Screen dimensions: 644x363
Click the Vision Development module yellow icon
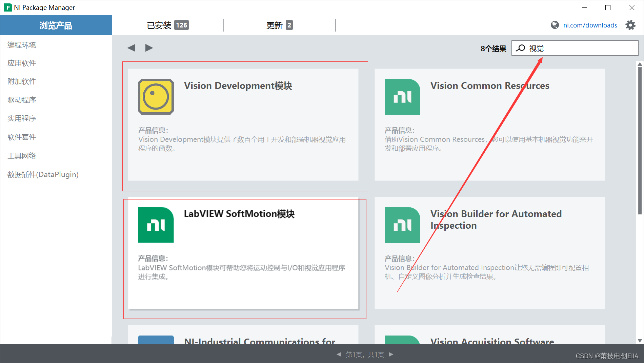pyautogui.click(x=156, y=97)
